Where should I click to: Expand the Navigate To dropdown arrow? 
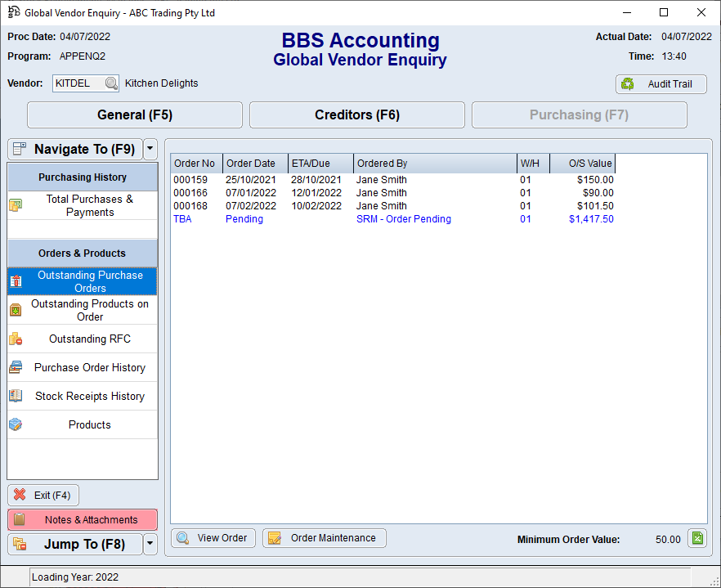(x=150, y=149)
